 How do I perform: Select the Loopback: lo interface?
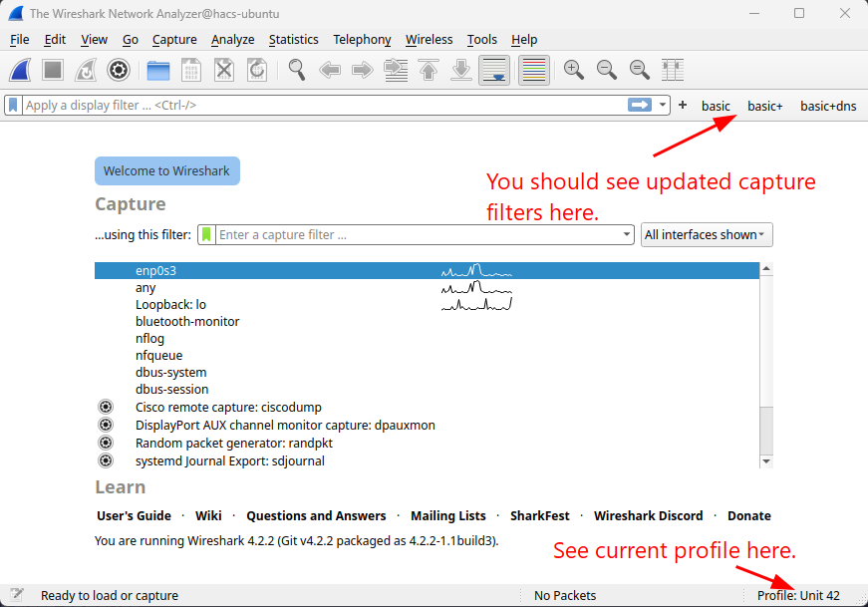[170, 304]
